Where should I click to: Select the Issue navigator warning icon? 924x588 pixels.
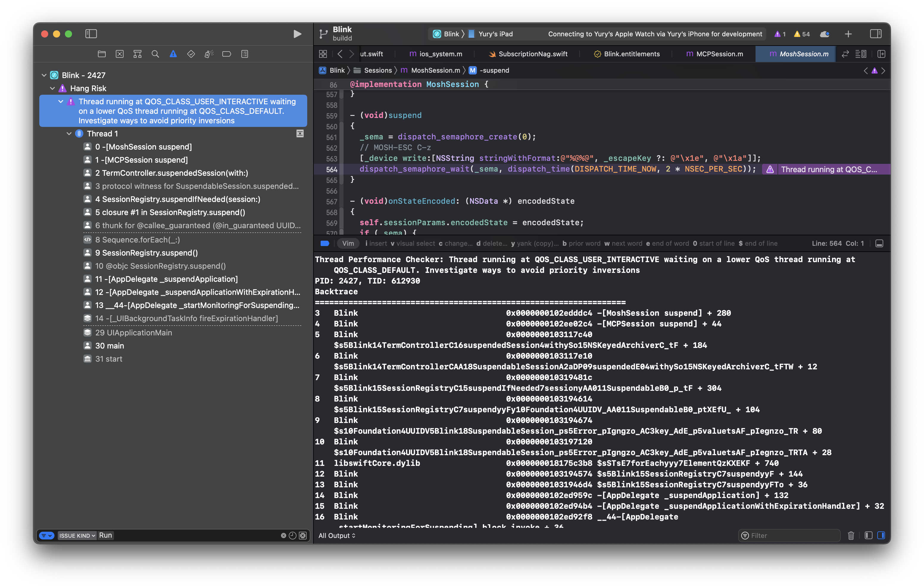[x=173, y=54]
